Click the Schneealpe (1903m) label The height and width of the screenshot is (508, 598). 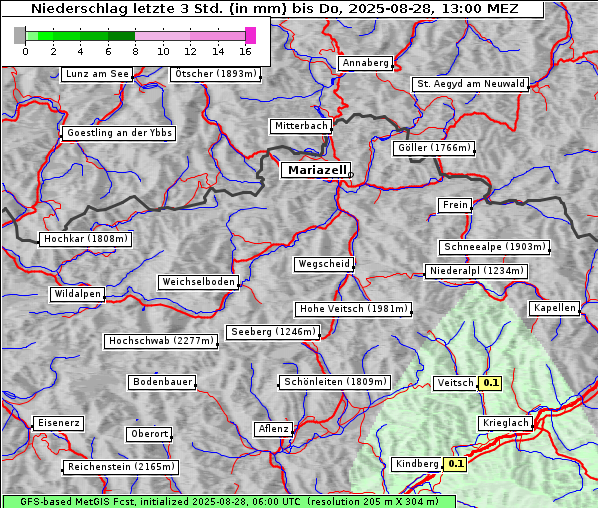[495, 247]
